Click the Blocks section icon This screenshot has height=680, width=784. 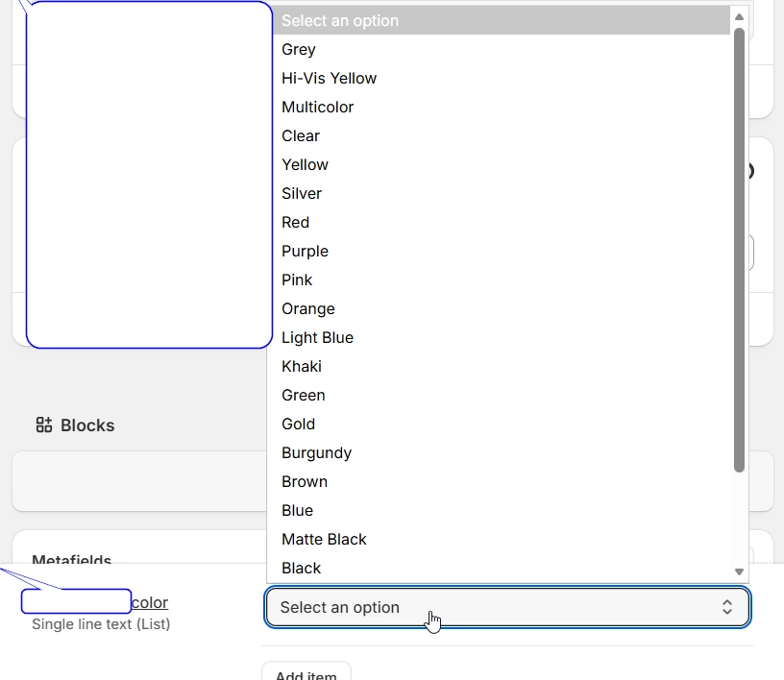coord(44,425)
